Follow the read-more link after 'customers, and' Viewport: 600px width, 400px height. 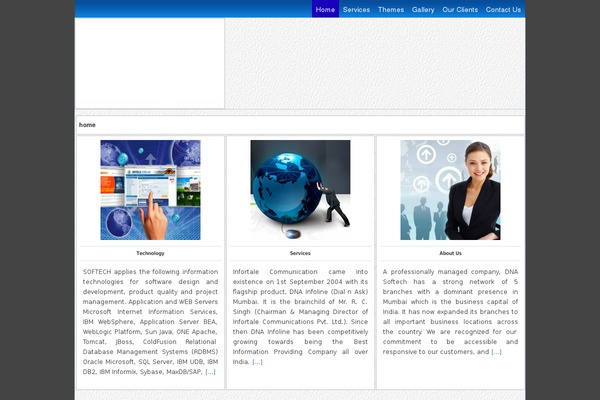tap(496, 352)
